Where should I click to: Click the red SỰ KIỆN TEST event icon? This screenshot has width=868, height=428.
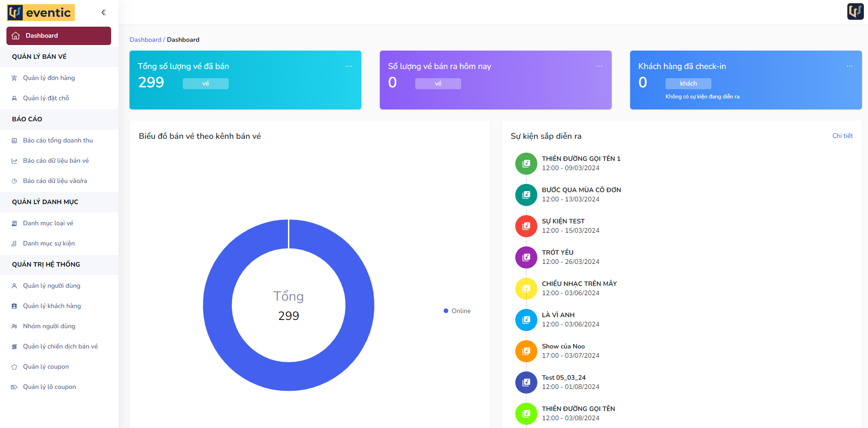(x=526, y=226)
